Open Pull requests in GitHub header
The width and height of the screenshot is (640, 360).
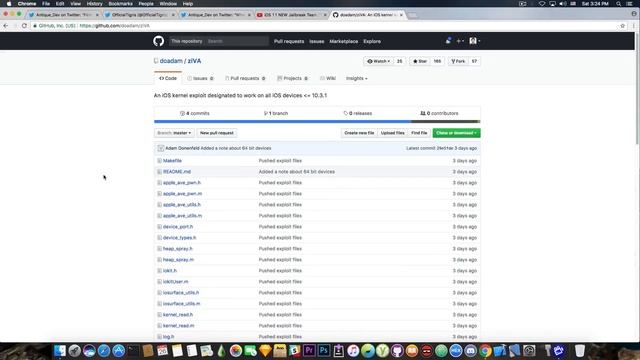(289, 41)
